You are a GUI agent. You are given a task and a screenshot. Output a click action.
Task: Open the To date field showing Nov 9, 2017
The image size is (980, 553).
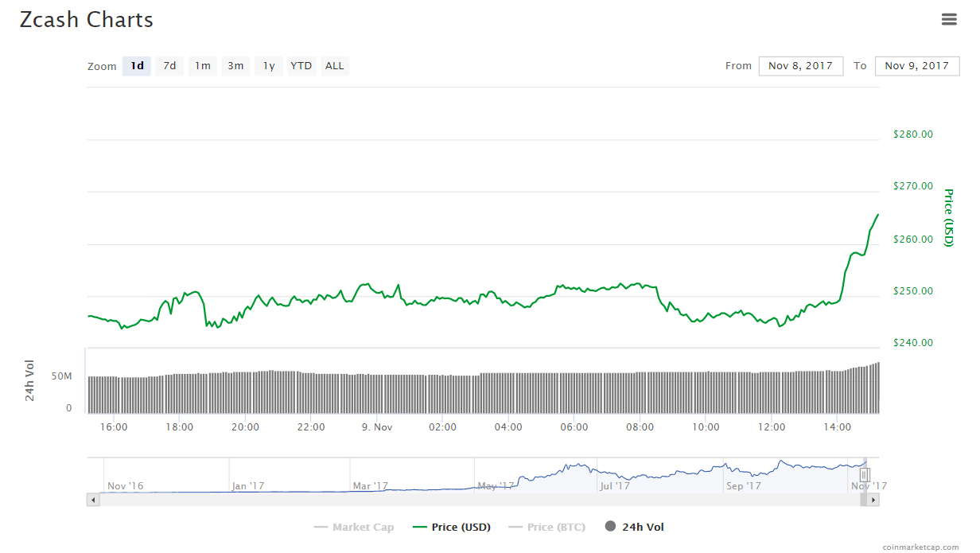[x=916, y=66]
